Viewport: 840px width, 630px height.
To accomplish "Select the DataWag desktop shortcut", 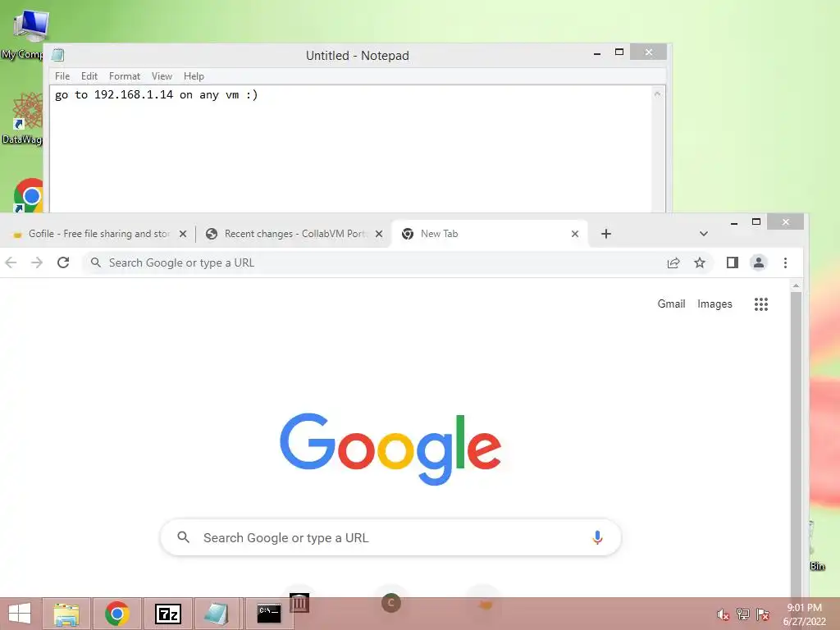I will (x=24, y=118).
